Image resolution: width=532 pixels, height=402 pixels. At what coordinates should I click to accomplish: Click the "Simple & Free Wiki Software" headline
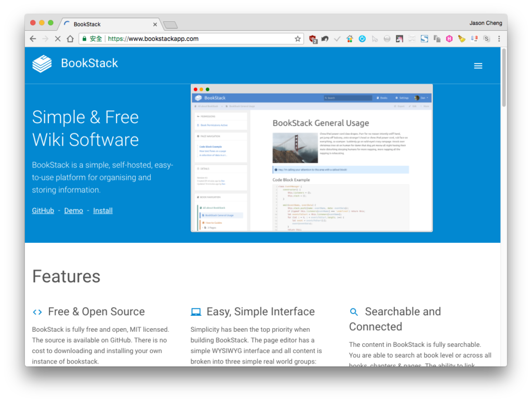tap(86, 128)
